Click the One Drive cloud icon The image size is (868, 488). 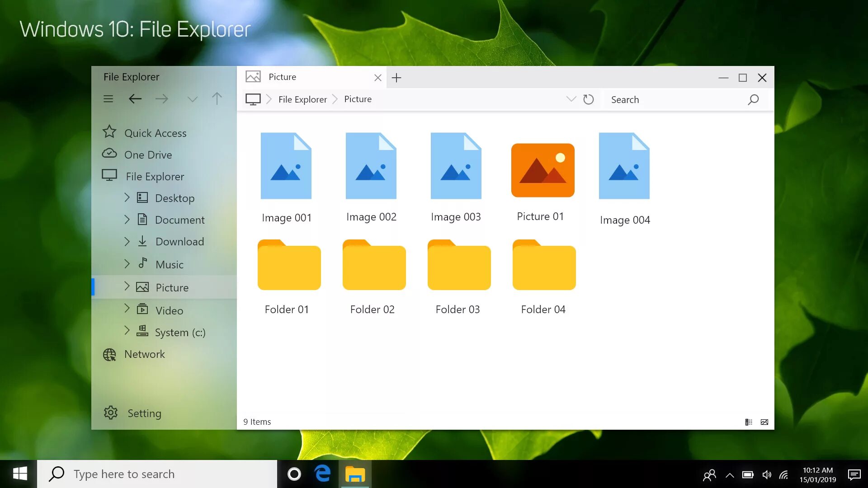point(109,154)
